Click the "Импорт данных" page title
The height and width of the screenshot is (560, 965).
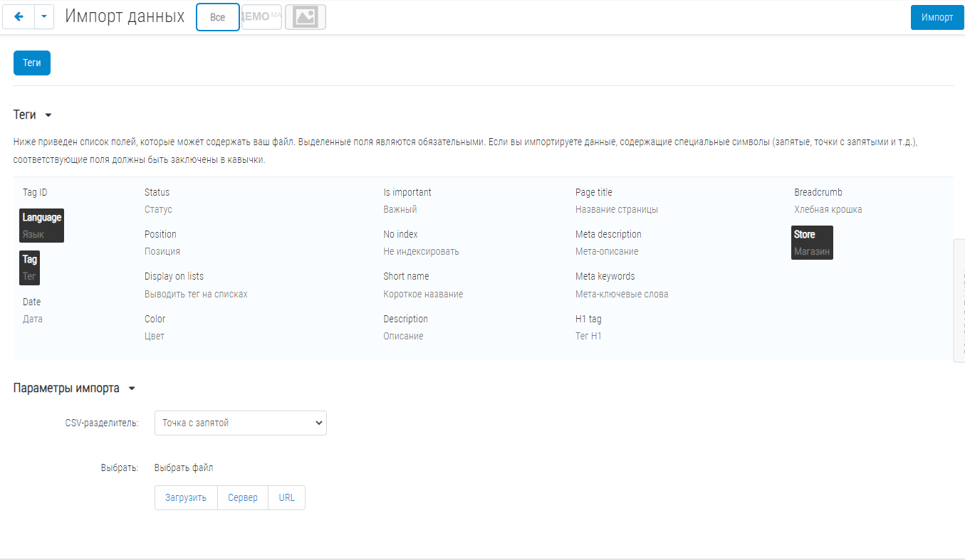pyautogui.click(x=125, y=16)
